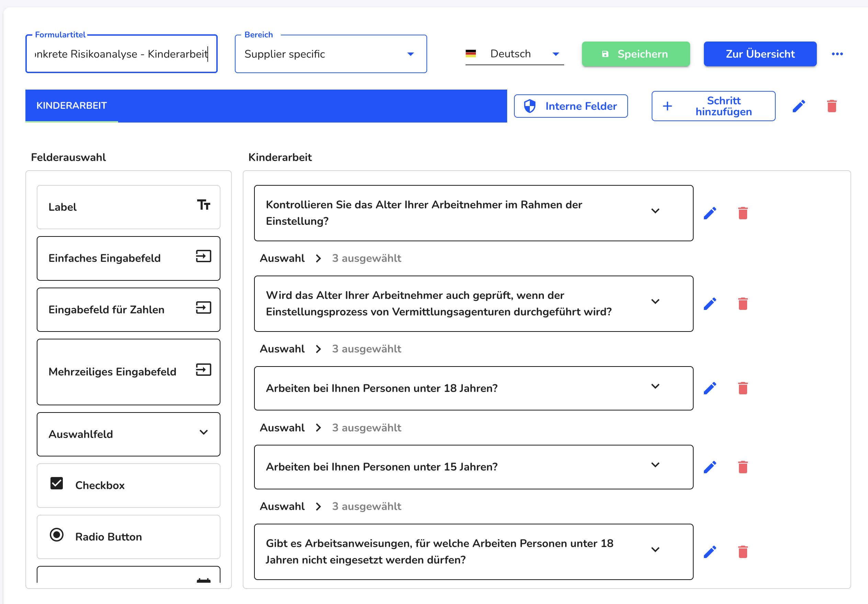Image resolution: width=868 pixels, height=604 pixels.
Task: Click the Auswahlfeld chevron in Felderauswahl
Action: 203,432
